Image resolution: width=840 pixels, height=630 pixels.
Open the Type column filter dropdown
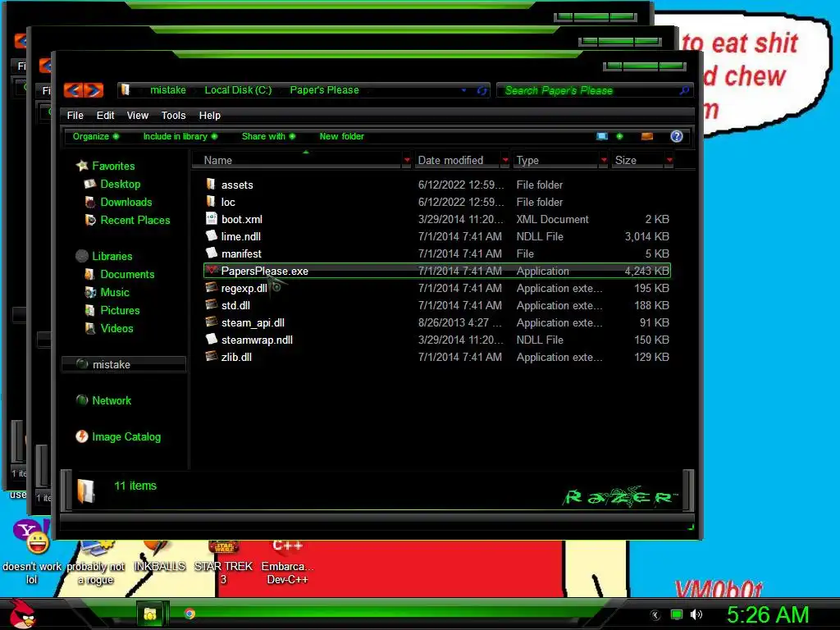point(604,160)
